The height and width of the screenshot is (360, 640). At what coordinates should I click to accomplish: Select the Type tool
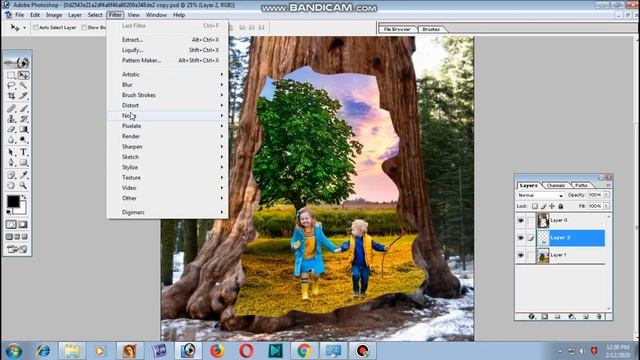click(x=23, y=152)
